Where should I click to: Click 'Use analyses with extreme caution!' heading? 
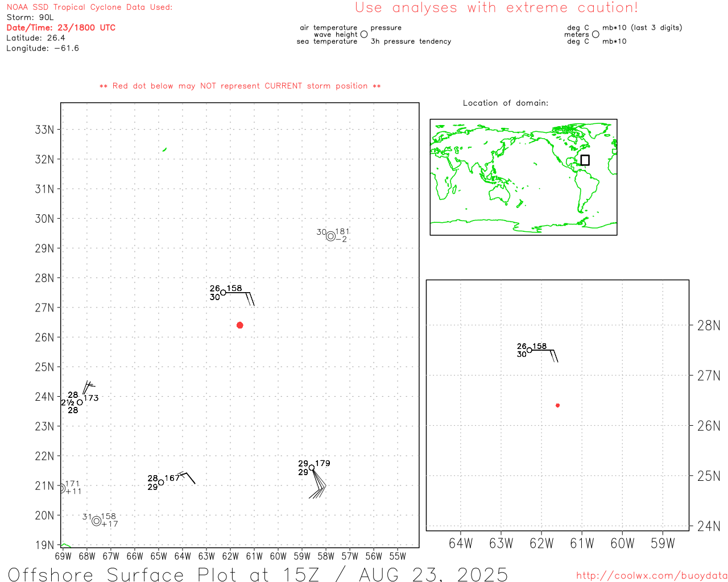[x=497, y=7]
